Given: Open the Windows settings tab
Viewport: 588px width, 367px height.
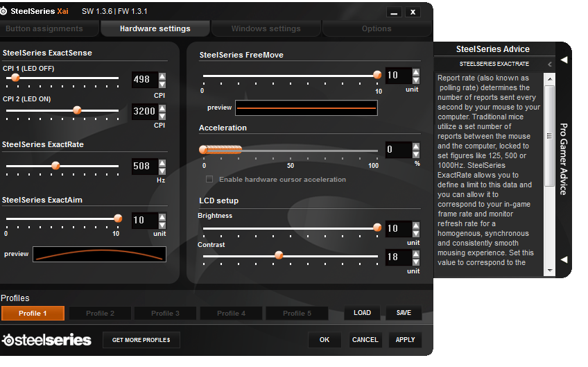Looking at the screenshot, I should (266, 29).
